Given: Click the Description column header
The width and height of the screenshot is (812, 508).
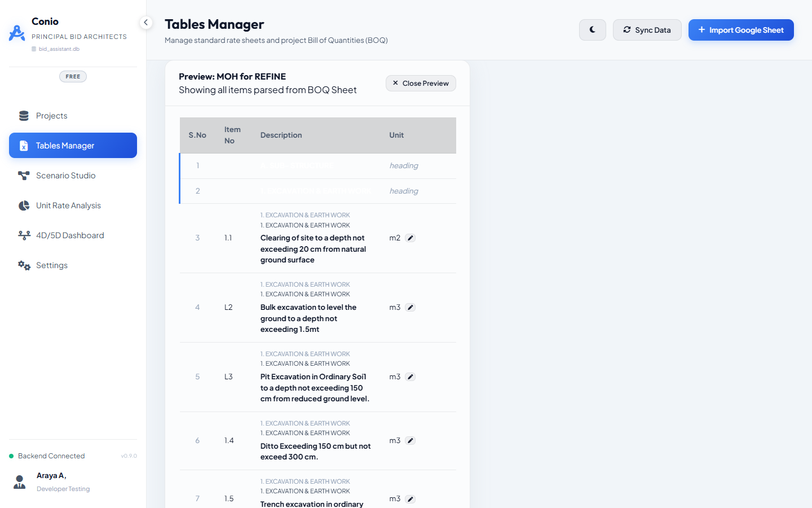Looking at the screenshot, I should tap(281, 135).
